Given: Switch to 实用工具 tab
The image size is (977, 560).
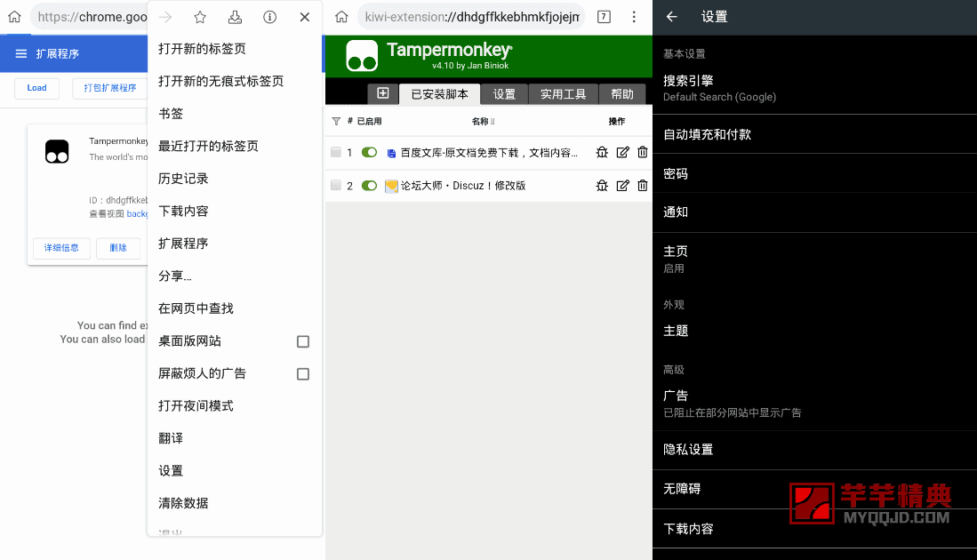Looking at the screenshot, I should (563, 94).
